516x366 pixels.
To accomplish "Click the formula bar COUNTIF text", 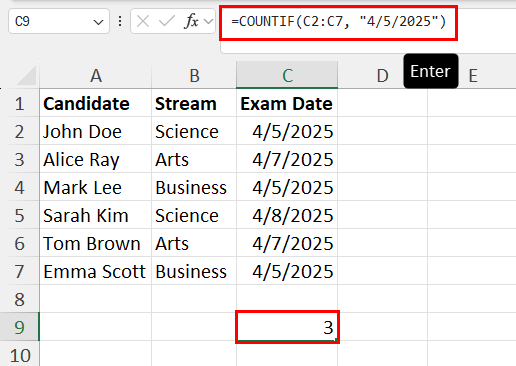I will coord(339,22).
